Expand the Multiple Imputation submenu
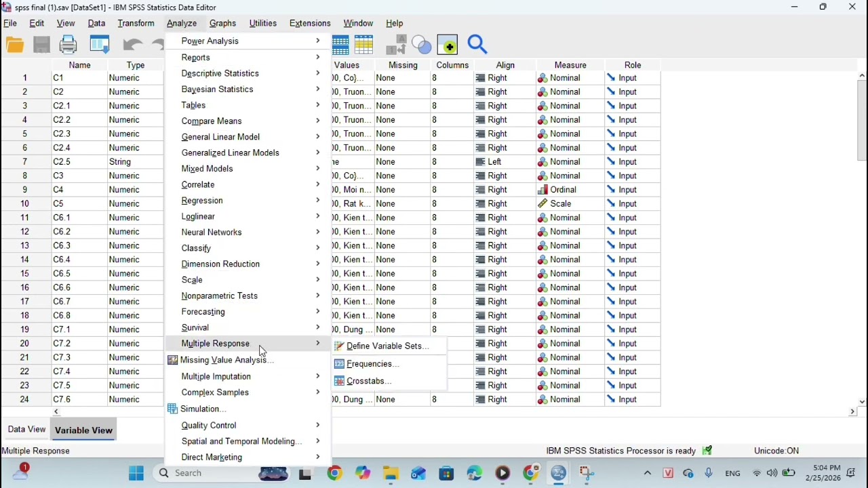Image resolution: width=868 pixels, height=488 pixels. [248, 376]
